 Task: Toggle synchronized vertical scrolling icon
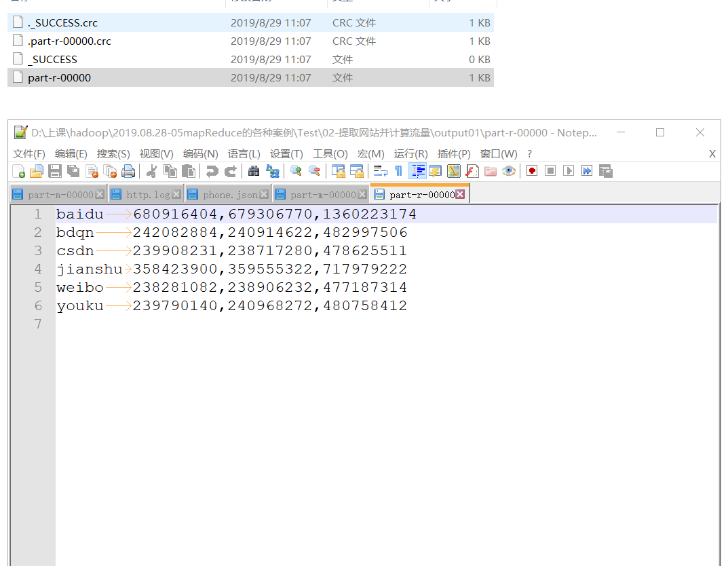pyautogui.click(x=338, y=171)
